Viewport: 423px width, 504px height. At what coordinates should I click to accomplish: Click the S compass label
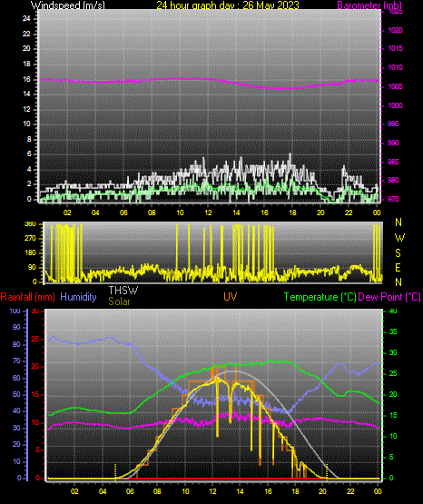398,253
